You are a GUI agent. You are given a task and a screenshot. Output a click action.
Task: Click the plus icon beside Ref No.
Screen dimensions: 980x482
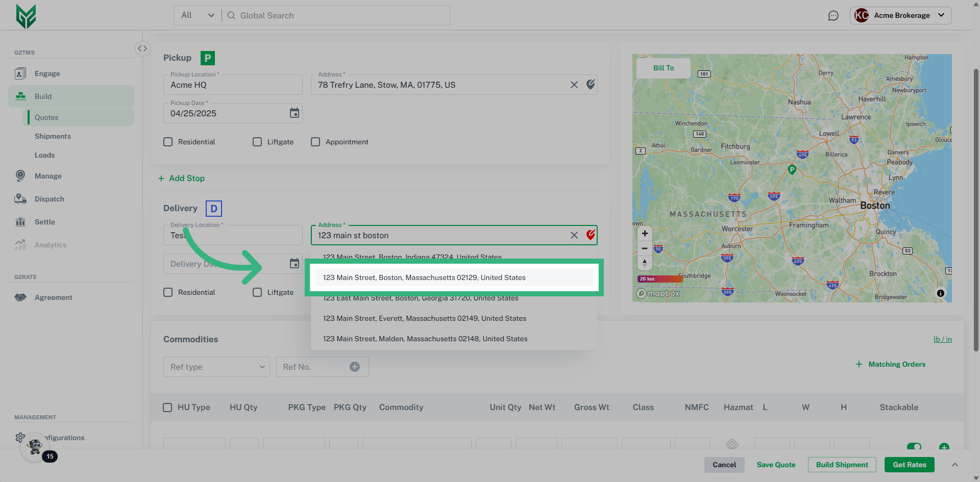tap(355, 367)
